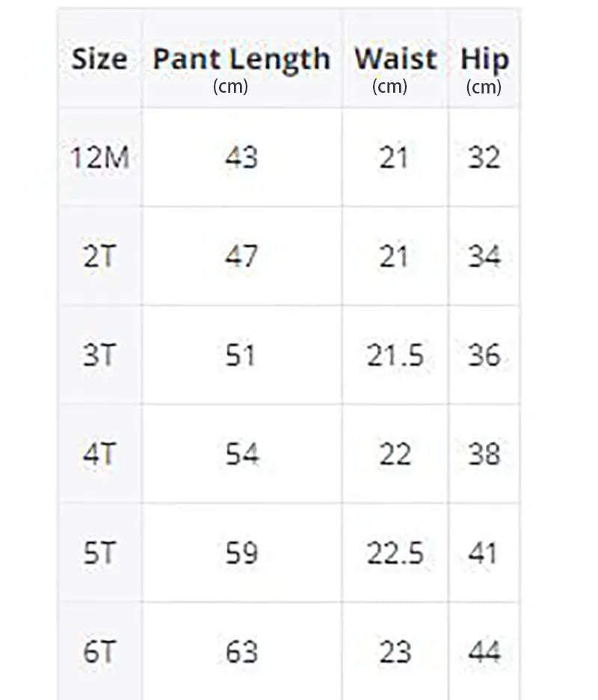Click waist value 21.5

[395, 355]
